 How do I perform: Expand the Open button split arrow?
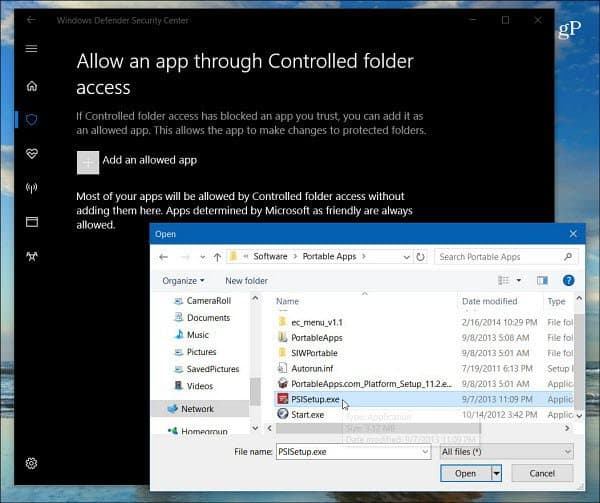point(496,474)
